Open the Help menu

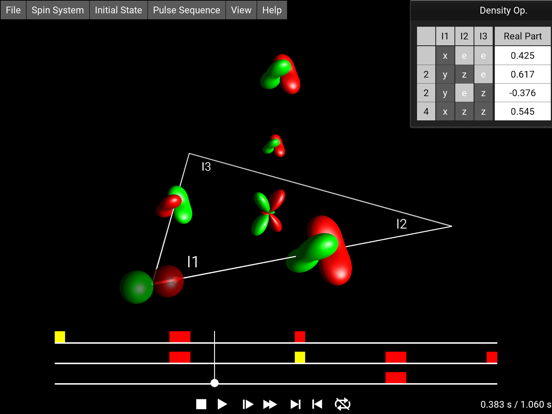[272, 10]
